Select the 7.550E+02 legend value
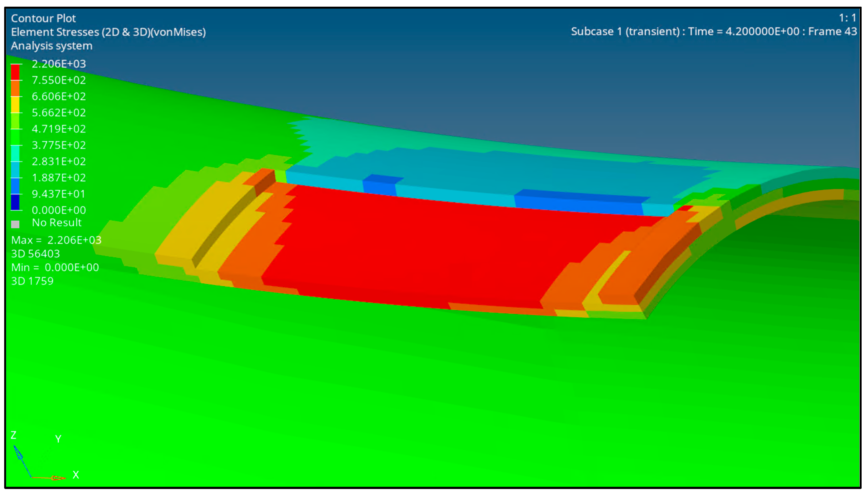868x494 pixels. click(59, 80)
